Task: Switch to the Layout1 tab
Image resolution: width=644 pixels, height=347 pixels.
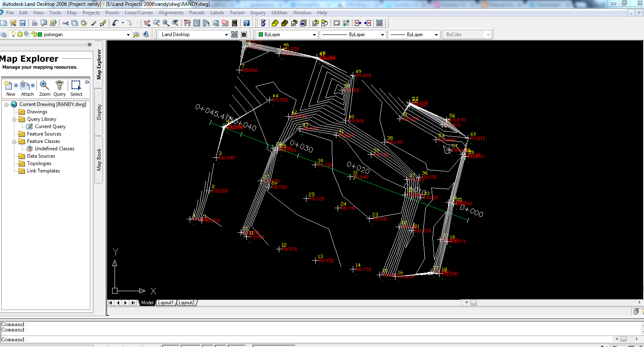Action: (x=166, y=303)
